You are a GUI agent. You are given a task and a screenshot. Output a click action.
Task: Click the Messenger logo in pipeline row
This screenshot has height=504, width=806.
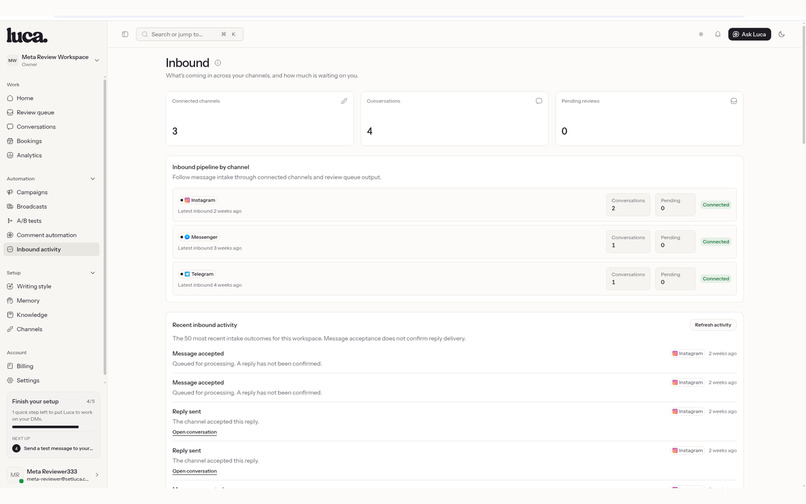coord(187,237)
